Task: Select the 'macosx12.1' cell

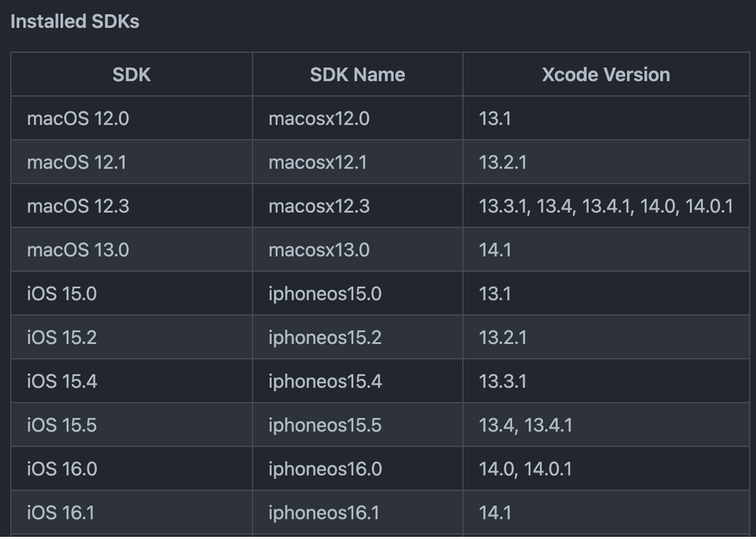Action: click(357, 162)
